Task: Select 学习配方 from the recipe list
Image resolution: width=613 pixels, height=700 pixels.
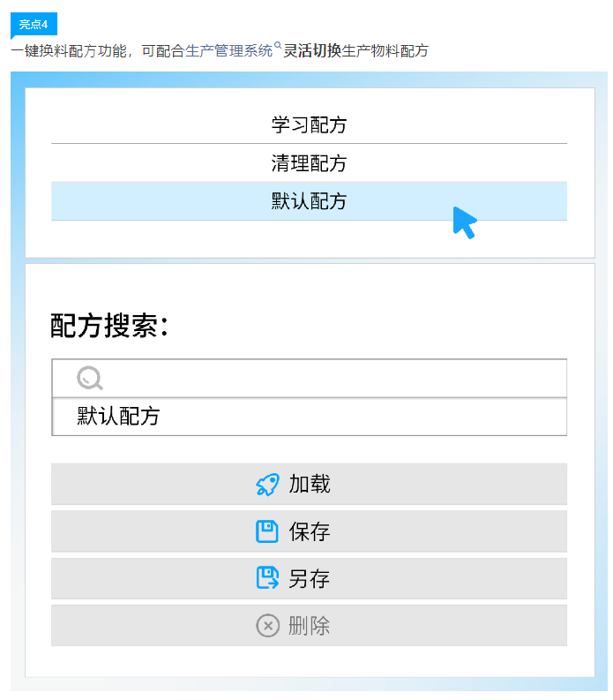Action: point(309,124)
